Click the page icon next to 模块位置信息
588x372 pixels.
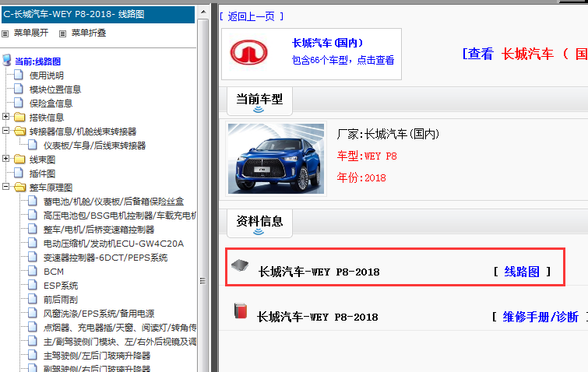[x=19, y=89]
